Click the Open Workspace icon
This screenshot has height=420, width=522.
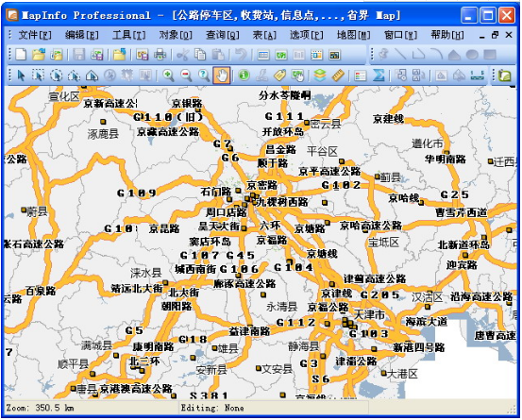(x=57, y=54)
